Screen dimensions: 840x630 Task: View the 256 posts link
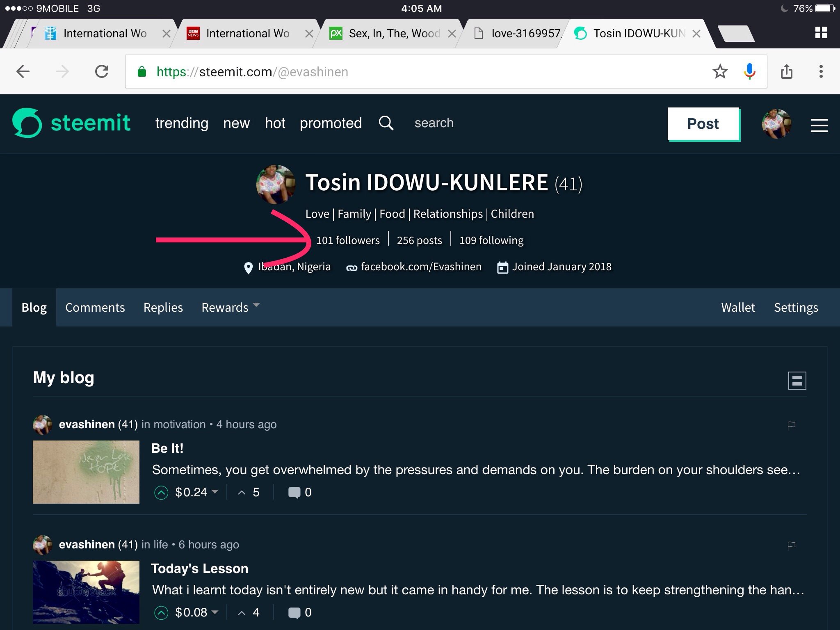coord(419,240)
